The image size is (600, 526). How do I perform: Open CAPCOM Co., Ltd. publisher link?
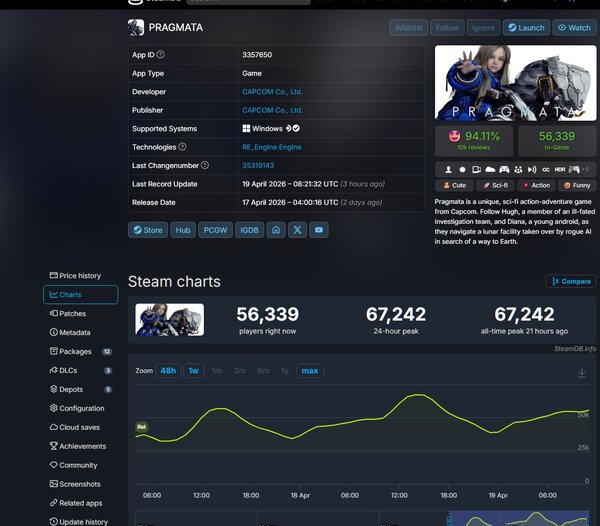[272, 110]
